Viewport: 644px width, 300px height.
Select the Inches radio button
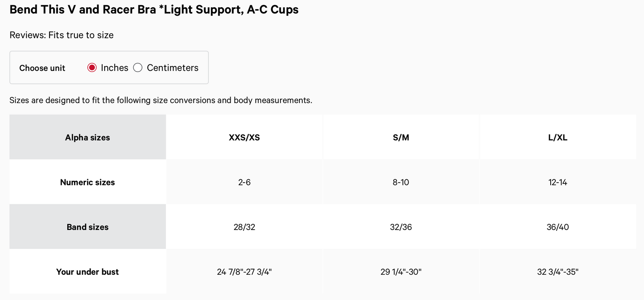(x=92, y=68)
